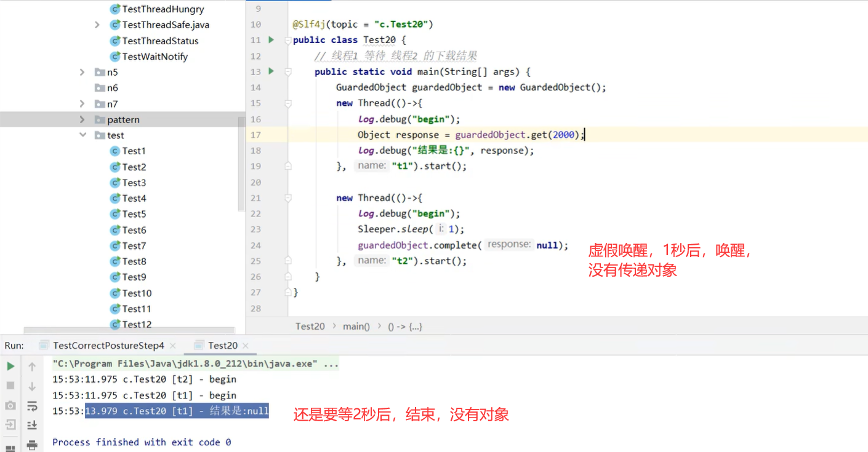
Task: Click "Process finished with exit code 0" line
Action: tap(142, 442)
